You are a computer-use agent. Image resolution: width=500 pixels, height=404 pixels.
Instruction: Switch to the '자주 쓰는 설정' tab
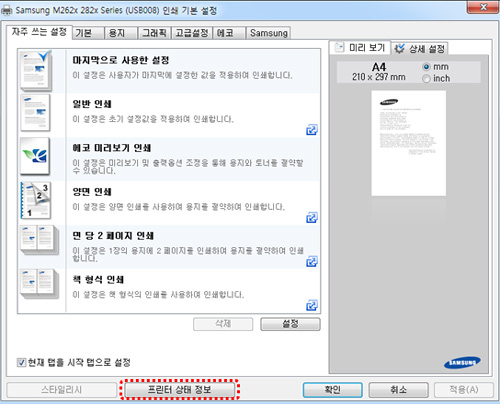[39, 32]
